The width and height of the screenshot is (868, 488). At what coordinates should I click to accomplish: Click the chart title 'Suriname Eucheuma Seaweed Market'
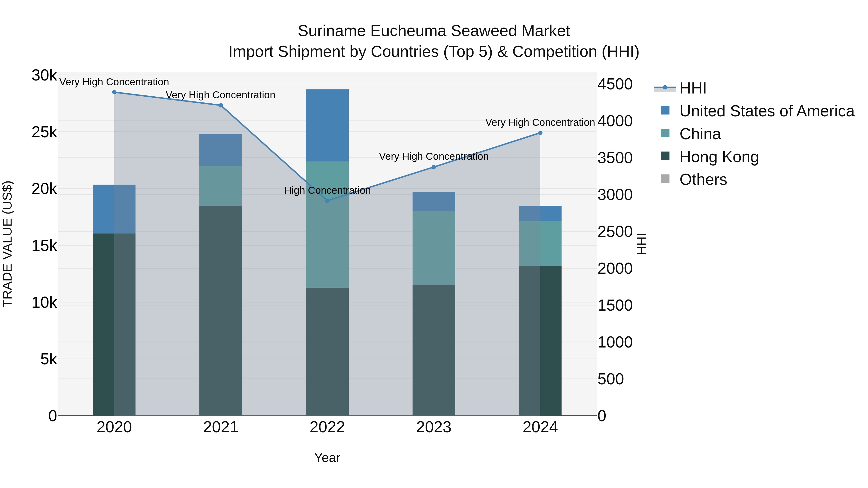pos(434,31)
